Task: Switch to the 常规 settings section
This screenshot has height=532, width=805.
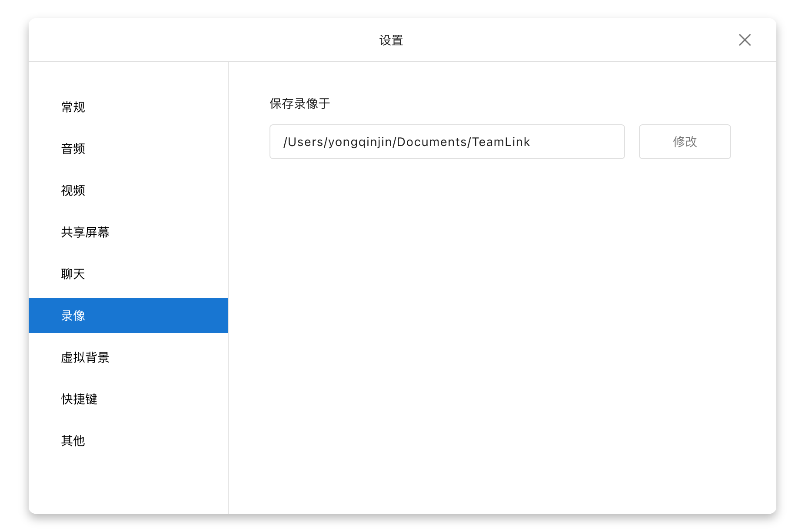Action: (x=73, y=107)
